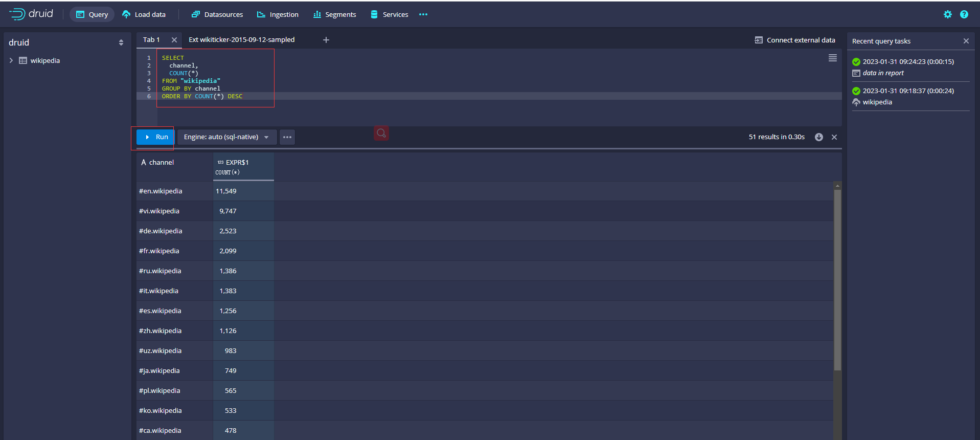The width and height of the screenshot is (980, 440).
Task: Go to Ingestion view
Action: pyautogui.click(x=278, y=14)
